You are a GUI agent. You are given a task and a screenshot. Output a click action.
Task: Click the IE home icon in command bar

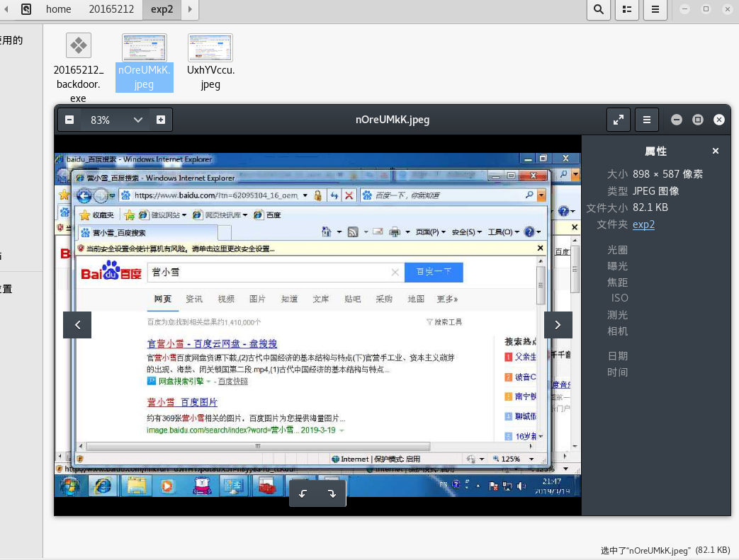[x=326, y=232]
